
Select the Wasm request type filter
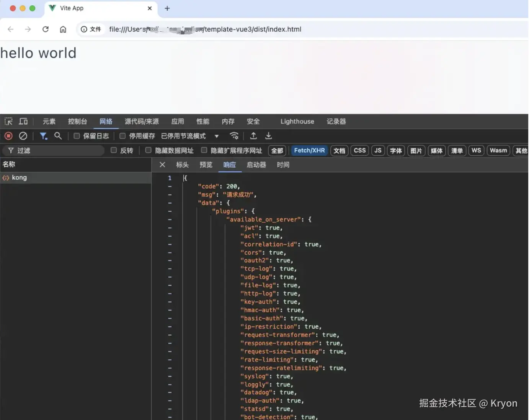[498, 150]
